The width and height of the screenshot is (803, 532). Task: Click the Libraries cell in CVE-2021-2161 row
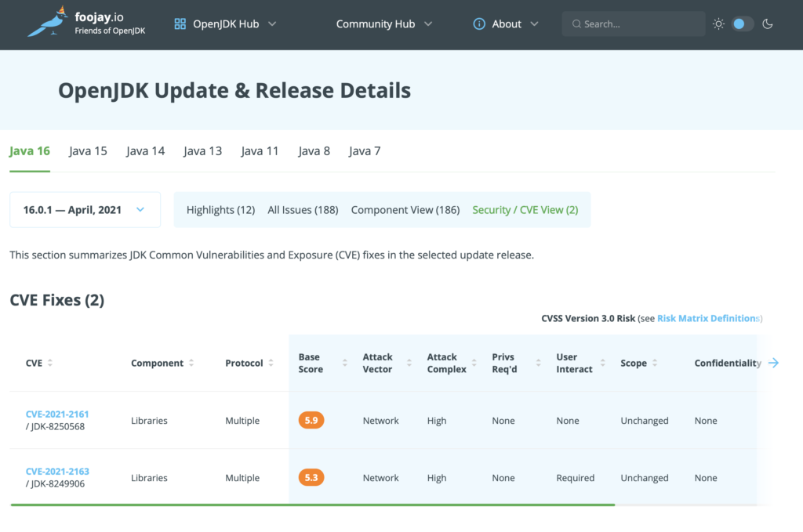(149, 421)
